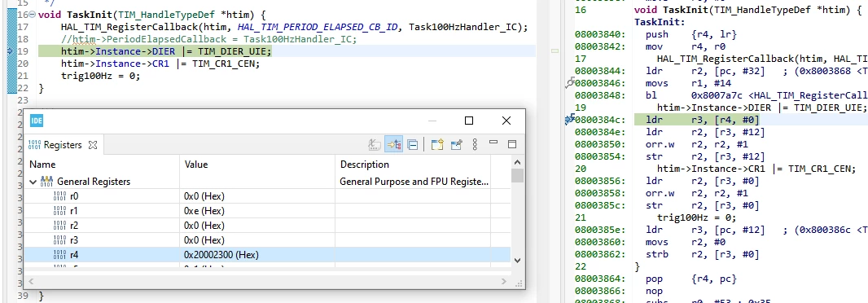Toggle Show Logical Structure in Registers toolbar
The height and width of the screenshot is (303, 868).
click(x=393, y=144)
